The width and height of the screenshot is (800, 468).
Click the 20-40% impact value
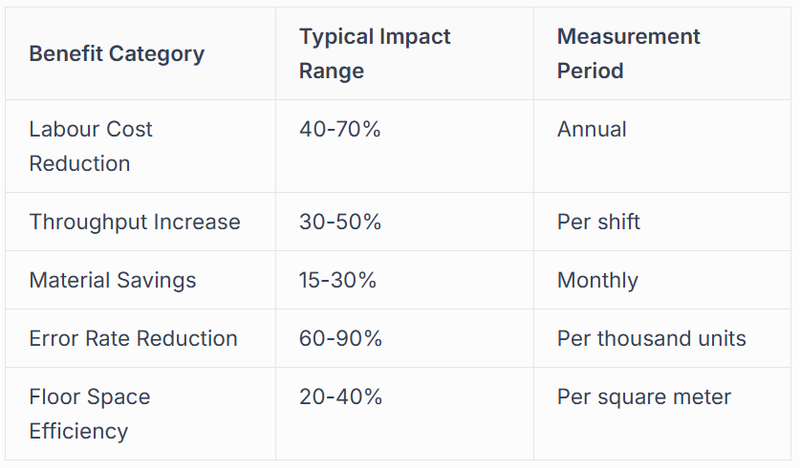coord(340,397)
